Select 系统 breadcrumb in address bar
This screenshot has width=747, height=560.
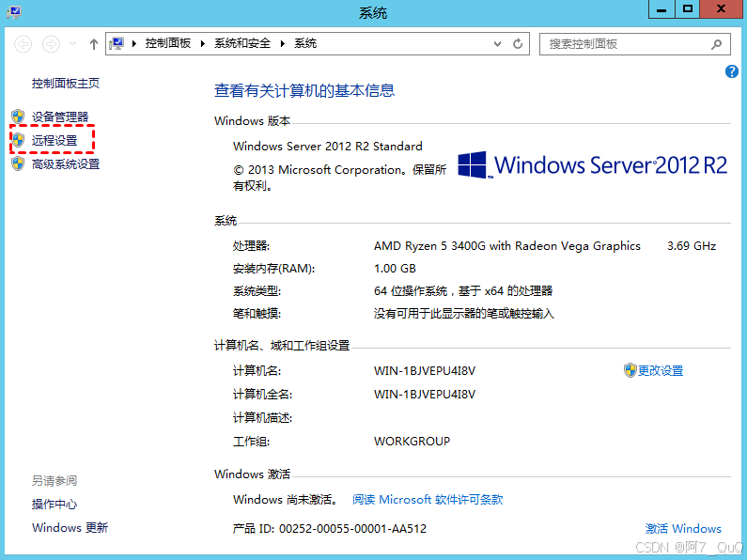click(305, 43)
